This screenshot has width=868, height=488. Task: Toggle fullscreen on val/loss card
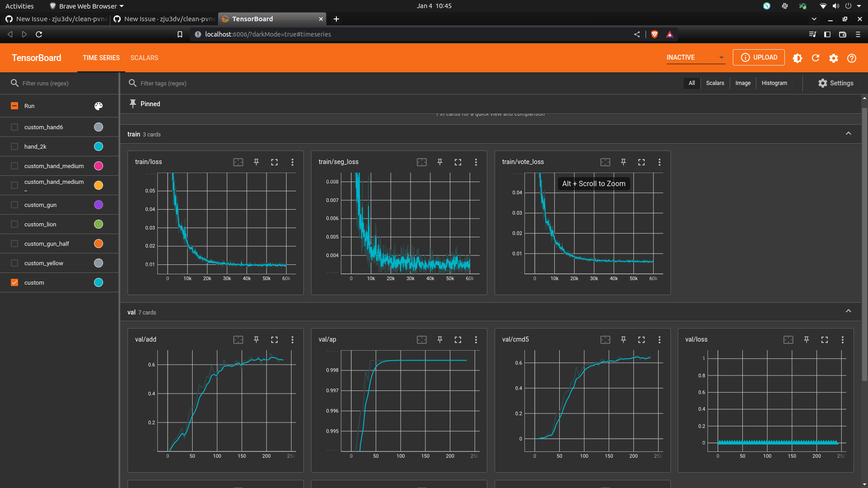(x=825, y=339)
